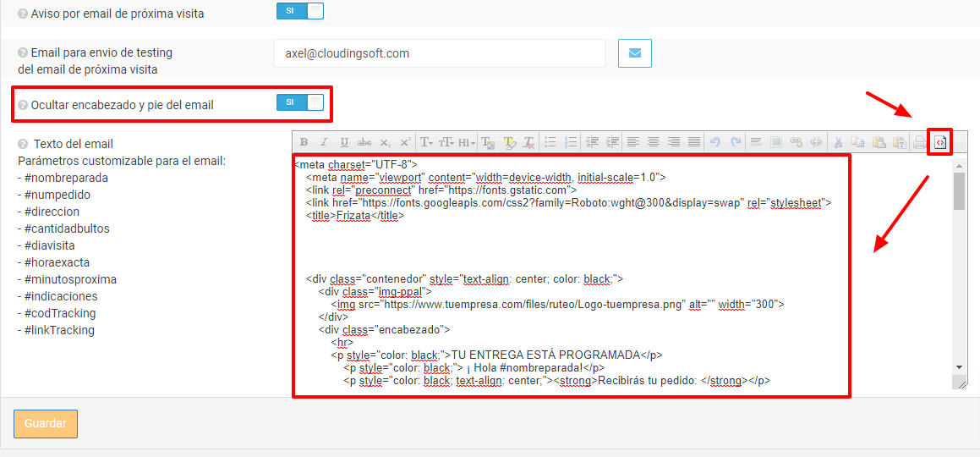Click the cut scissors icon
The height and width of the screenshot is (457, 980).
pyautogui.click(x=838, y=142)
